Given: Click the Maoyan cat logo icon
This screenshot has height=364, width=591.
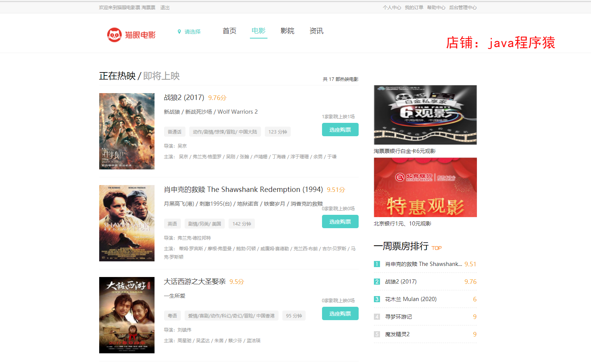Looking at the screenshot, I should (114, 35).
